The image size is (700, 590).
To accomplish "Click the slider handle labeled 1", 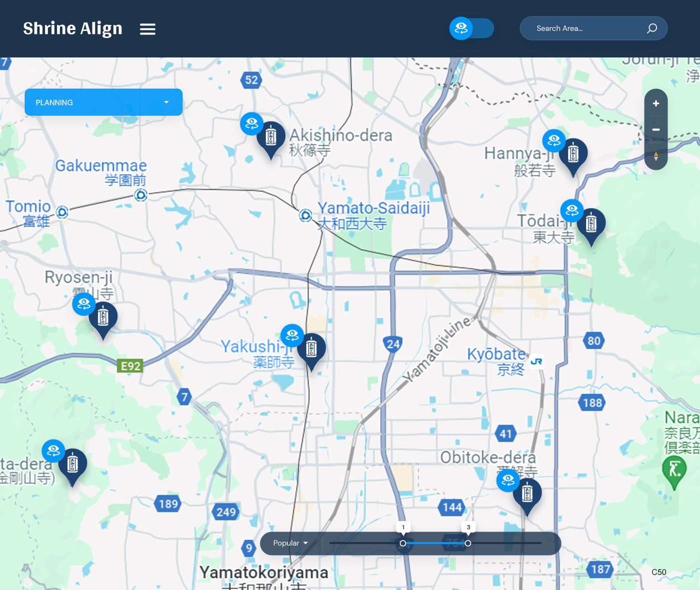I will tap(403, 543).
